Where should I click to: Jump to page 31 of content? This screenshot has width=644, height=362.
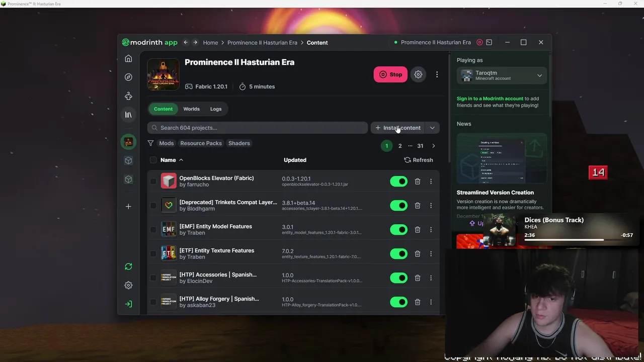pos(420,146)
